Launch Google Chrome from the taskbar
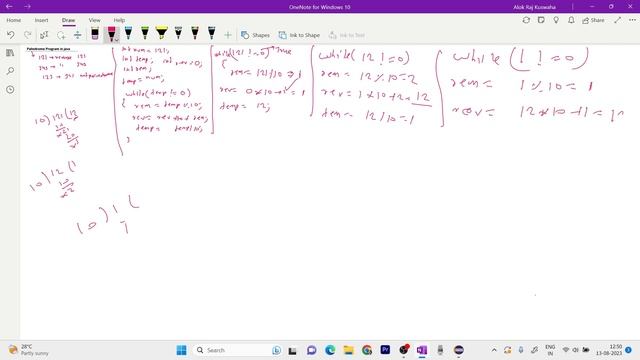 click(367, 350)
